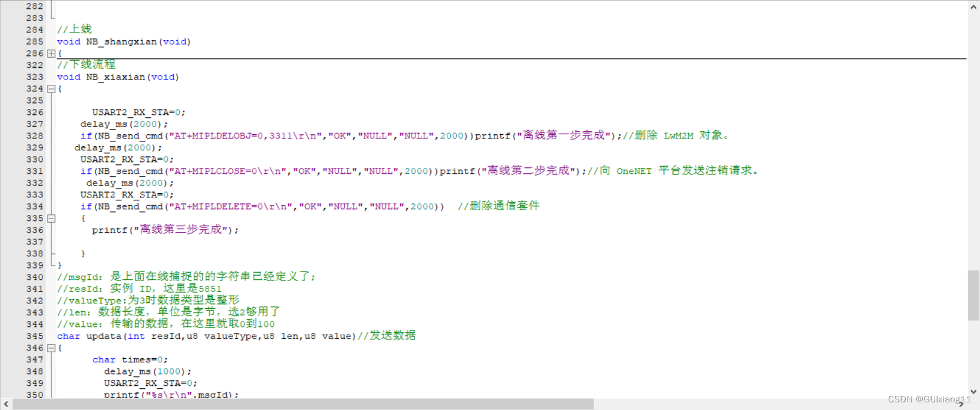Click line number 328 in the gutter

point(35,136)
